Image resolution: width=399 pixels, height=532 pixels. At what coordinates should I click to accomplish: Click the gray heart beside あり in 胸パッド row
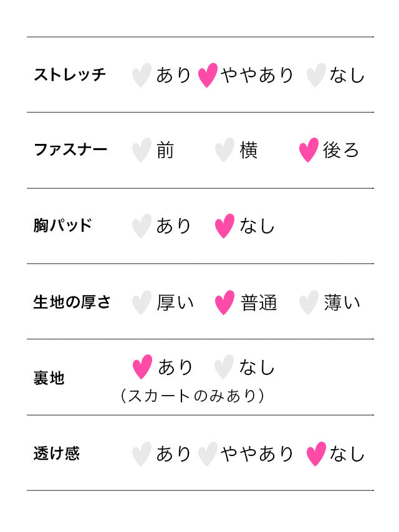pyautogui.click(x=142, y=226)
